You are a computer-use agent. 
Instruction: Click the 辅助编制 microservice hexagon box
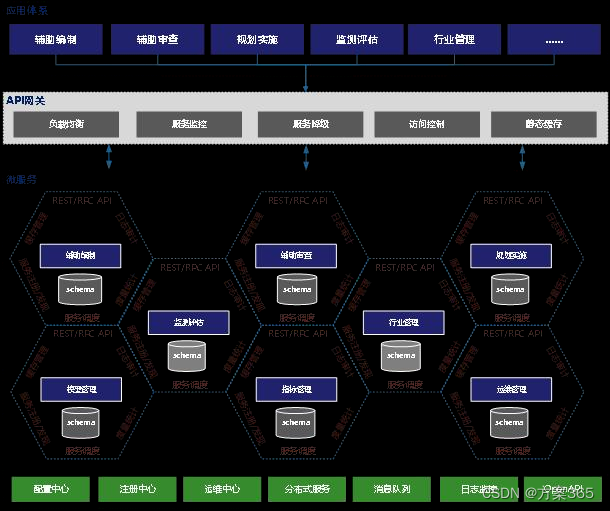(81, 256)
